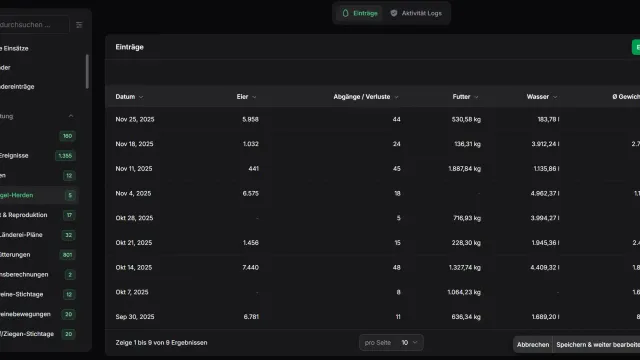The height and width of the screenshot is (360, 640).
Task: Select the Nov 18, 2025 row date
Action: (x=134, y=144)
